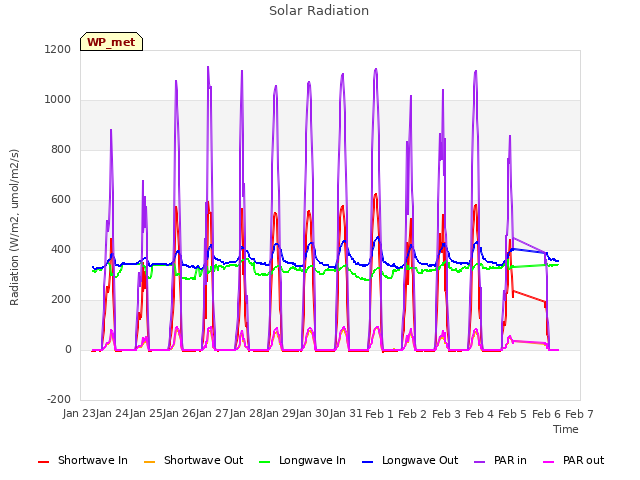This screenshot has width=640, height=480.
Task: Click the Feb 2 x-axis tick label
Action: (412, 414)
